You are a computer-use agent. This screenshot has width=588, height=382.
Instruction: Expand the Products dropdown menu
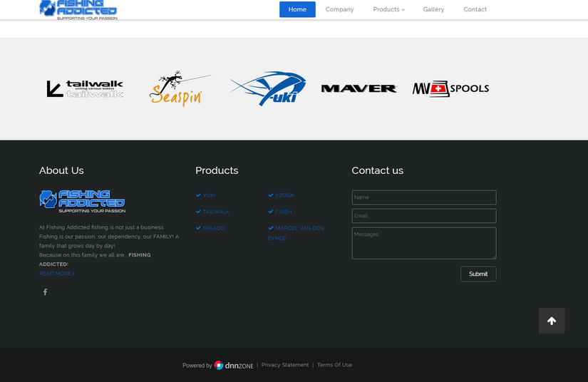click(x=389, y=9)
